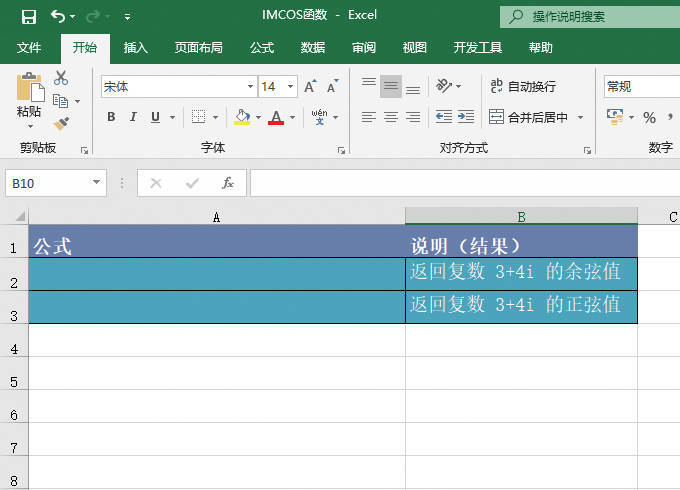Open the font name 宋体 dropdown

click(x=250, y=87)
